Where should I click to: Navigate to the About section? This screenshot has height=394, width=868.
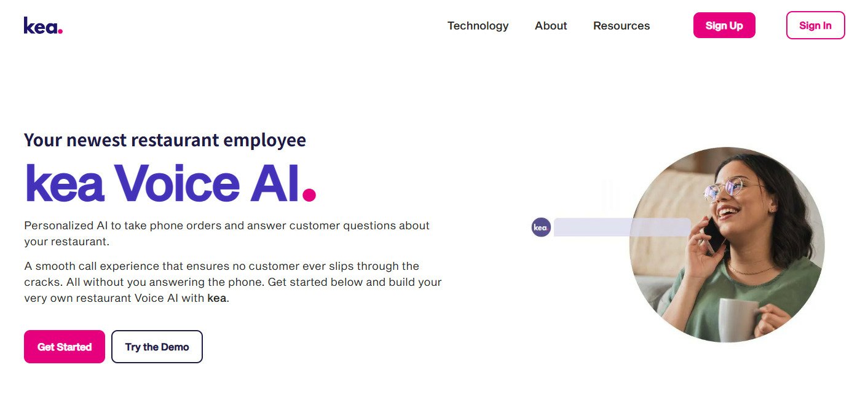[x=550, y=26]
